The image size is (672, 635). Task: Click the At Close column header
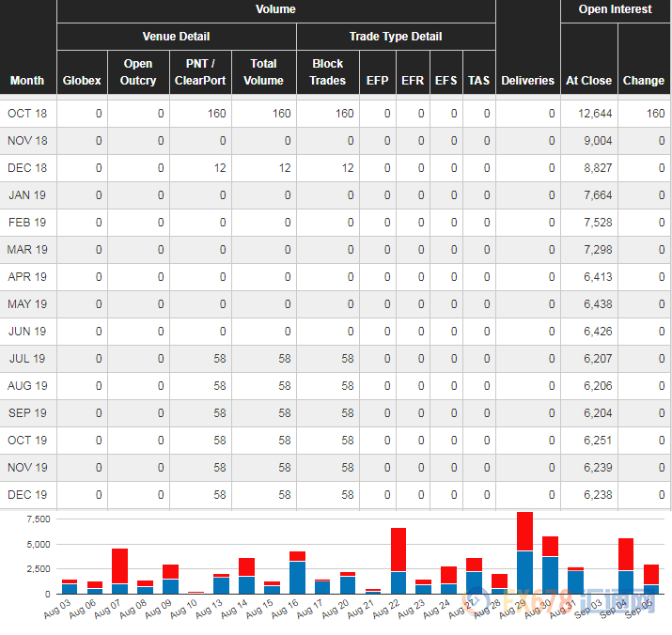coord(588,81)
